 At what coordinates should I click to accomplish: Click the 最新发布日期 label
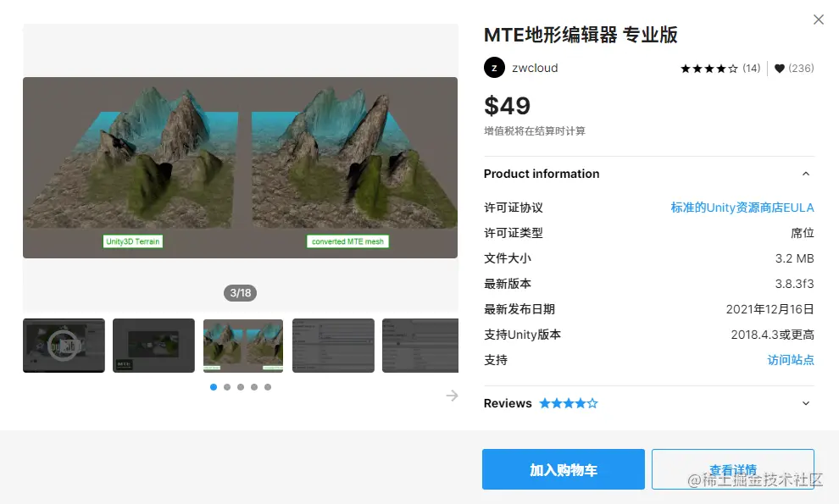point(519,309)
